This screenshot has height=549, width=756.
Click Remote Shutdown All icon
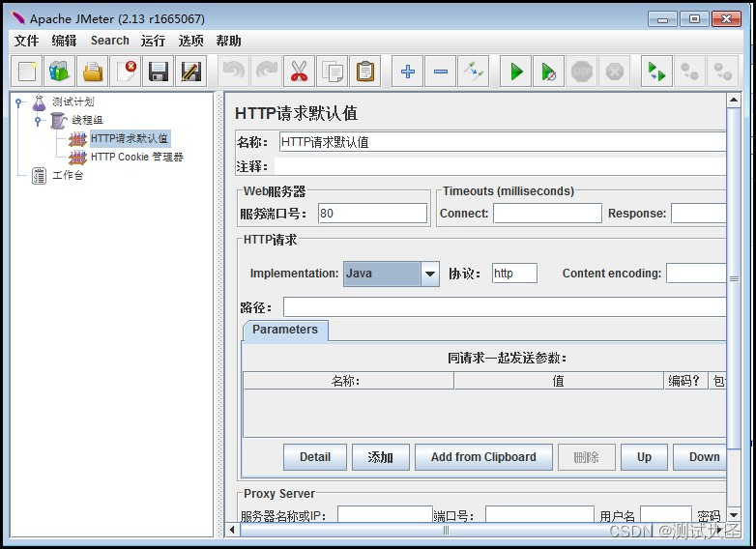click(x=722, y=72)
